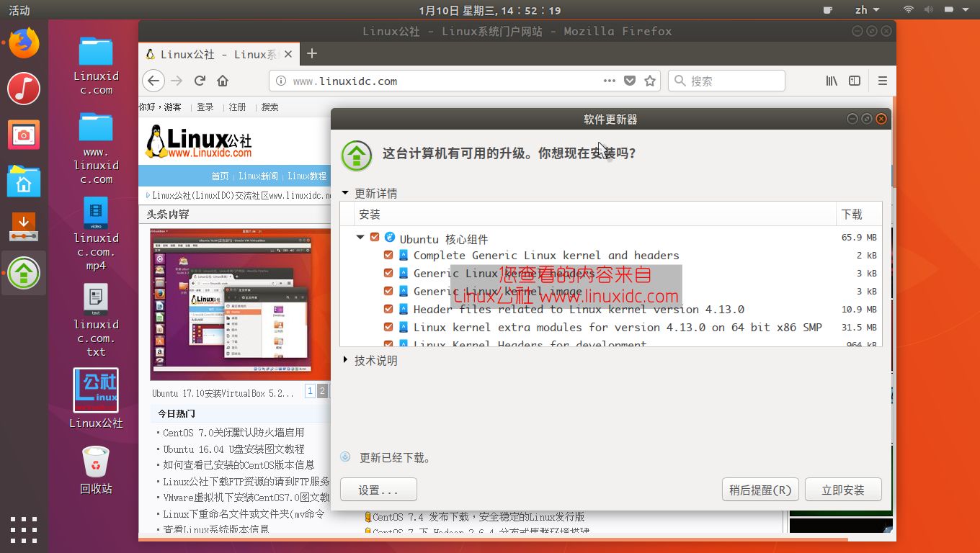Open 首页 on site navigation
This screenshot has height=553, width=980.
[220, 176]
